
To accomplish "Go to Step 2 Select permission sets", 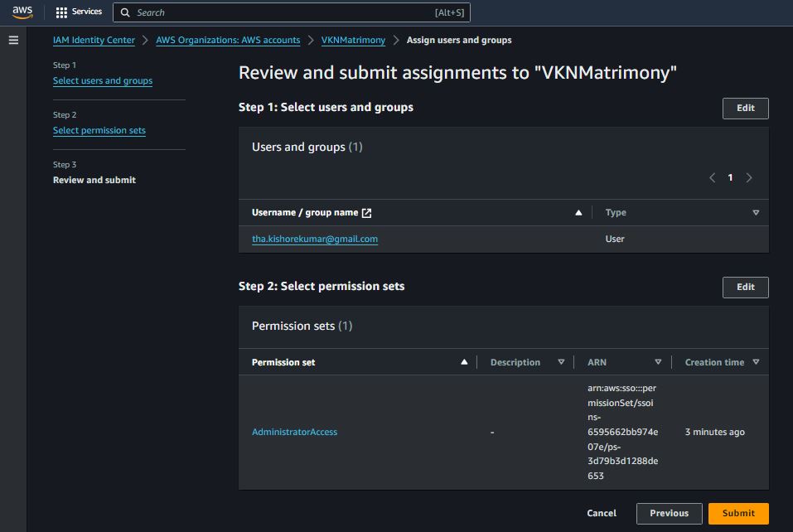I will 99,131.
